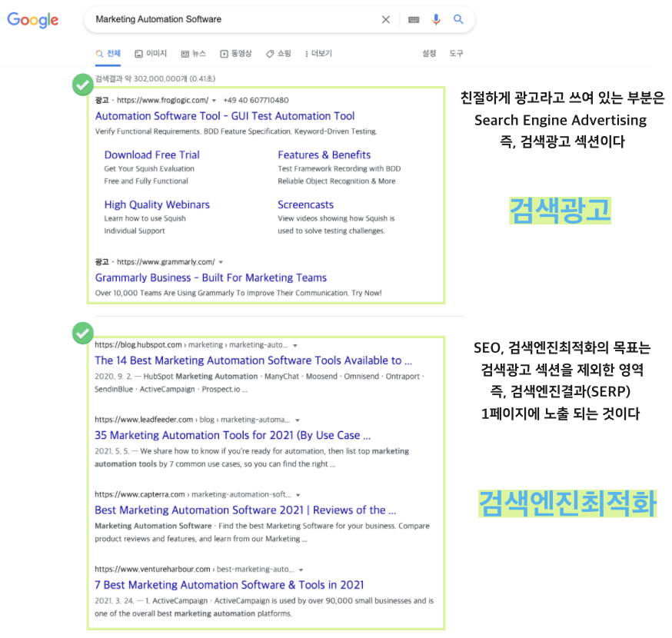
Task: Expand blog.hubspot.com result dropdown arrow
Action: pos(294,345)
